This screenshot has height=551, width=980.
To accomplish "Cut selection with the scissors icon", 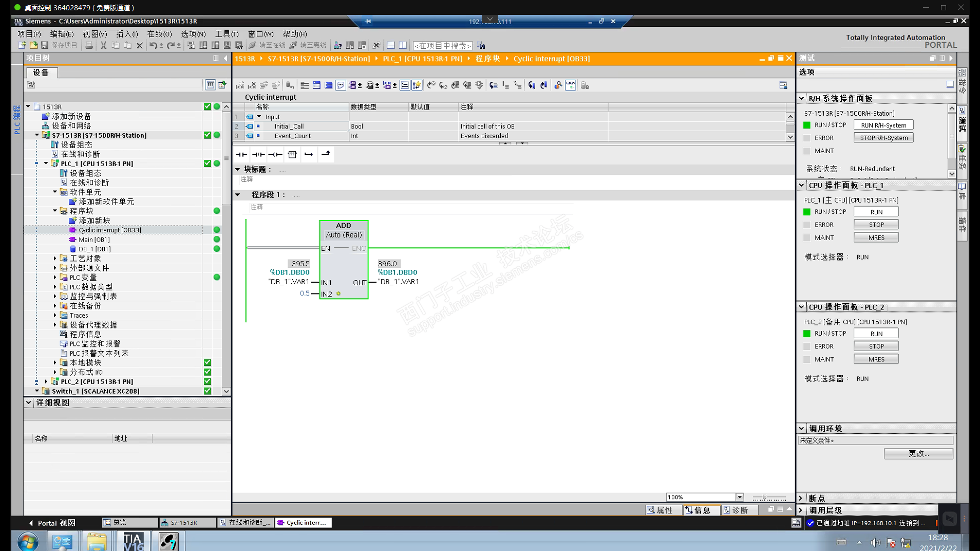I will (x=103, y=45).
